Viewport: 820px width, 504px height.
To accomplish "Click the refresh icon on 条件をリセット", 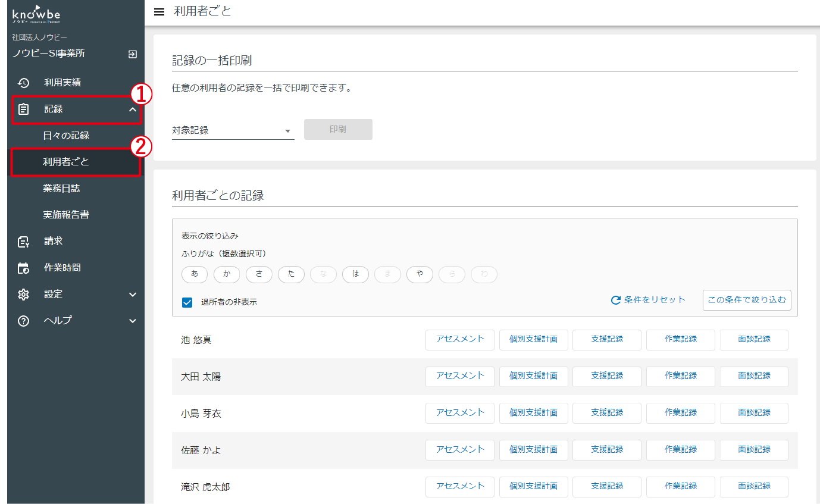I will [x=615, y=300].
